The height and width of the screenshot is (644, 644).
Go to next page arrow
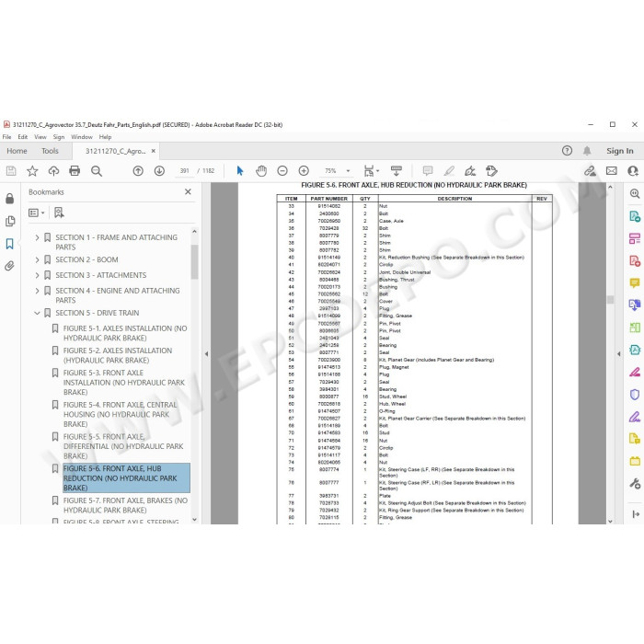coord(159,171)
